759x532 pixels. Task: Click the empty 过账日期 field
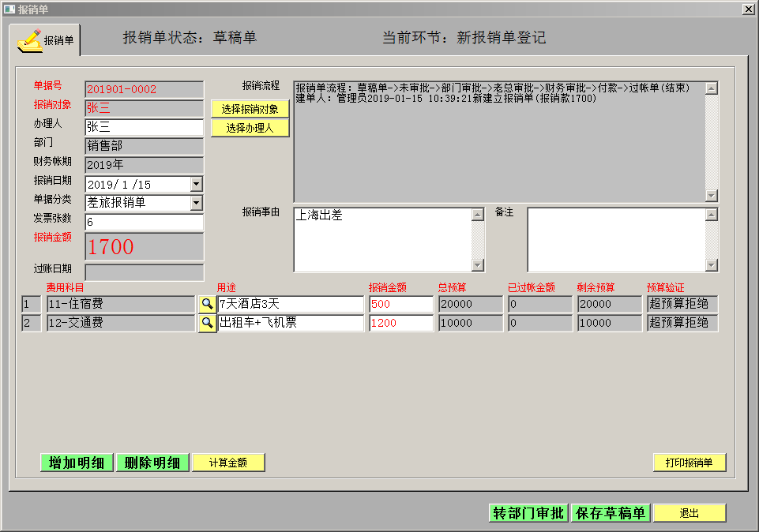pyautogui.click(x=145, y=272)
